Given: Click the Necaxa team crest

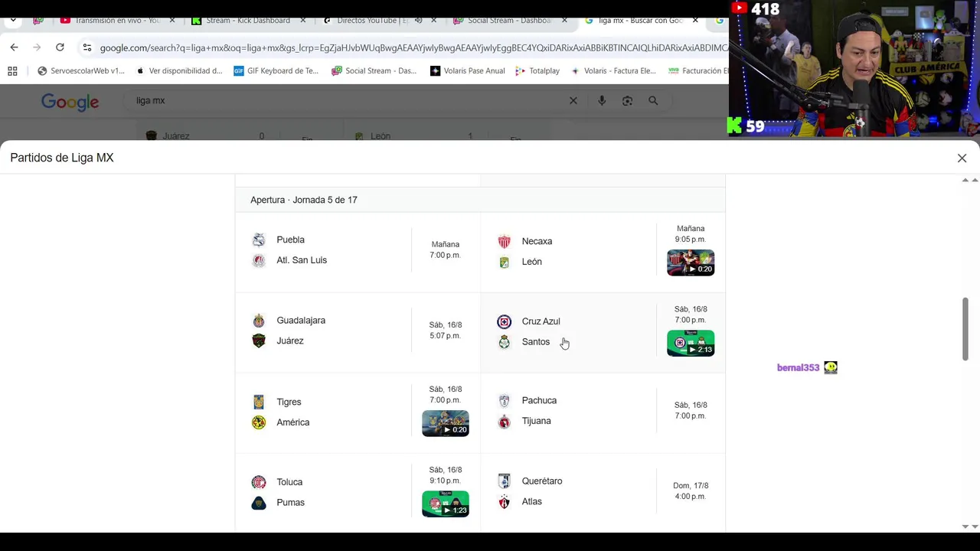Looking at the screenshot, I should [x=504, y=241].
